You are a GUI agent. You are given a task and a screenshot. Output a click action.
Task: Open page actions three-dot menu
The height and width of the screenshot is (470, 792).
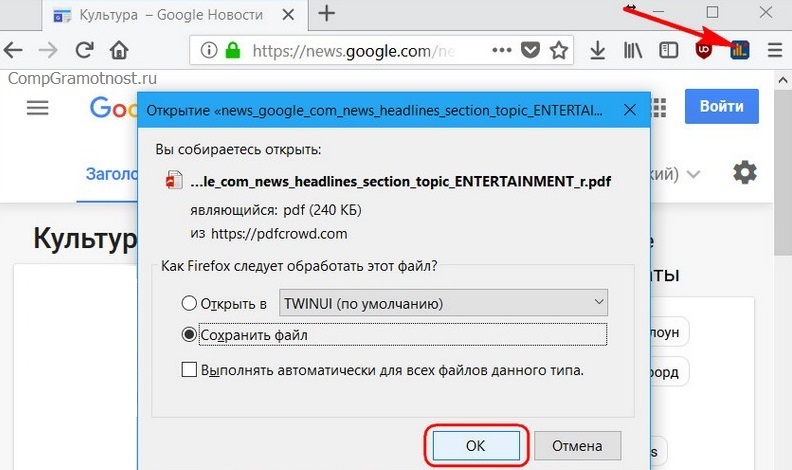coord(502,50)
